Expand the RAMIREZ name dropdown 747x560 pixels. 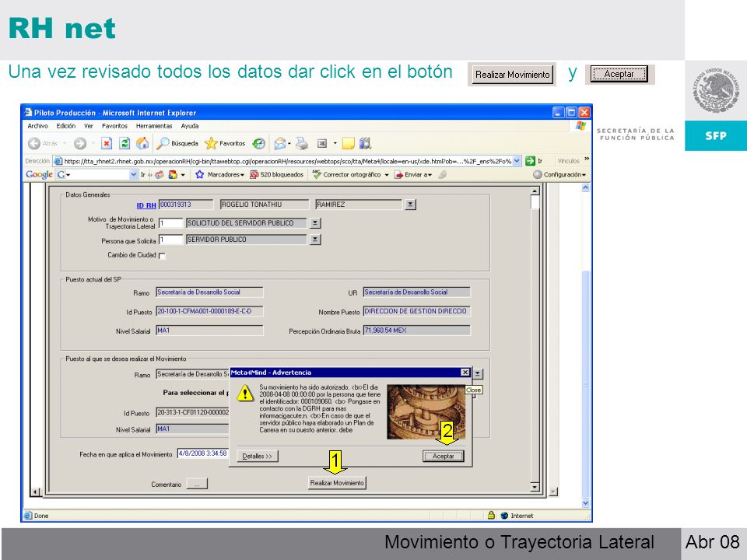pos(410,205)
